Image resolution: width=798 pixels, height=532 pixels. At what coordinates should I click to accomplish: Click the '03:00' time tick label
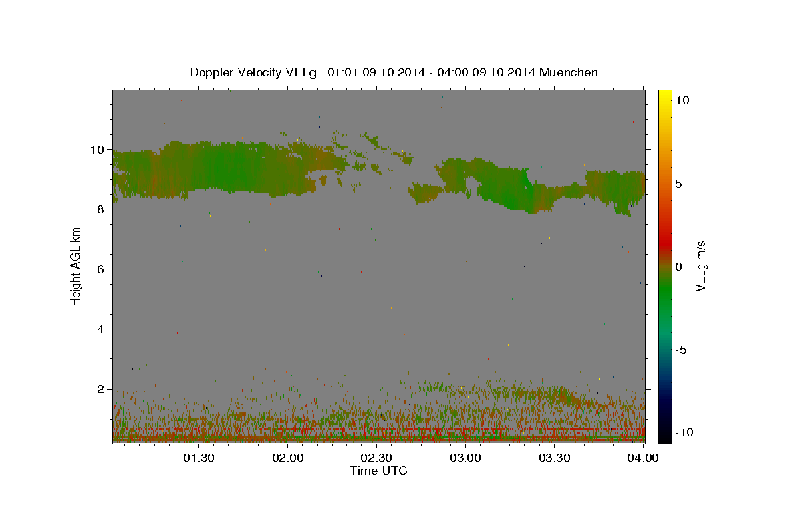[x=465, y=458]
